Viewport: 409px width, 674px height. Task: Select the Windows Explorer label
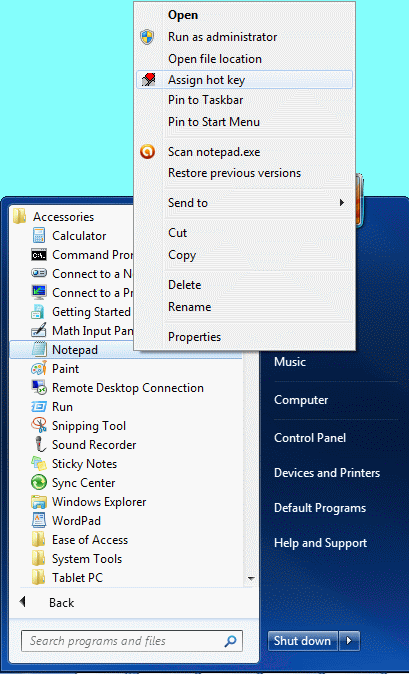coord(99,502)
